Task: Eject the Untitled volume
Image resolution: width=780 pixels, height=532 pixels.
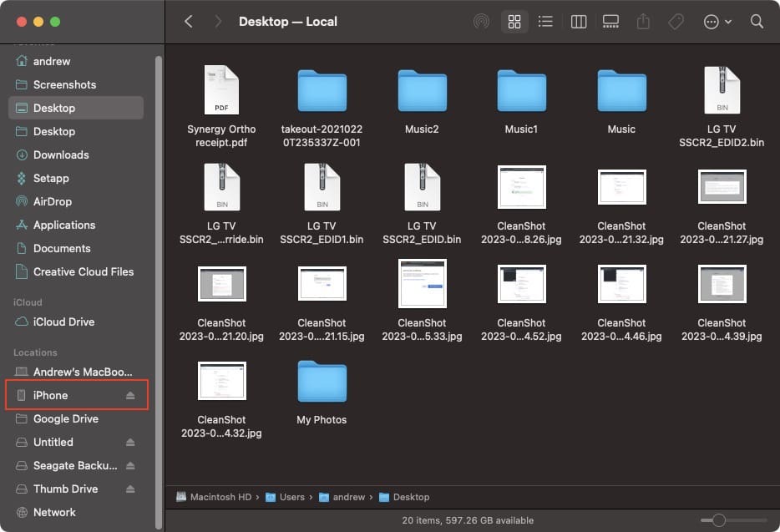Action: (130, 442)
